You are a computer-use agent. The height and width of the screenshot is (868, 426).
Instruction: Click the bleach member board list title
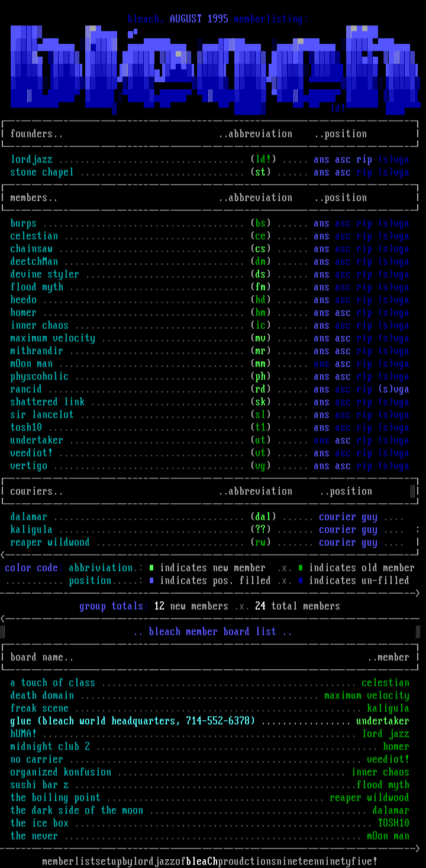coord(212,632)
